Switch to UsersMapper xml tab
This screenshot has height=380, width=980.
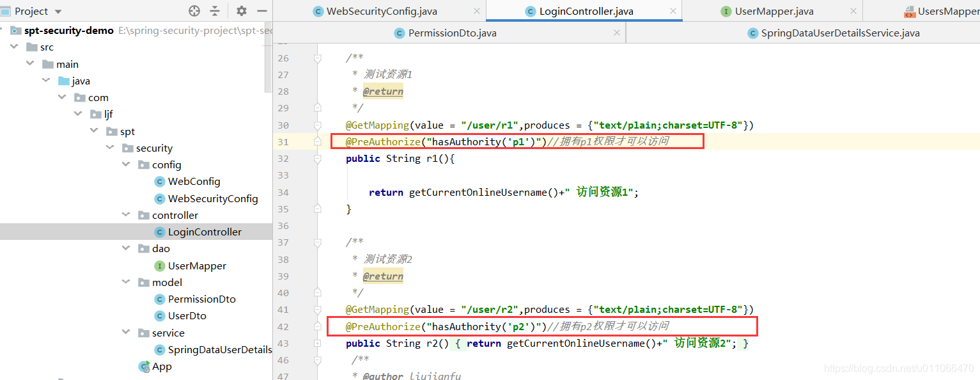coord(942,11)
